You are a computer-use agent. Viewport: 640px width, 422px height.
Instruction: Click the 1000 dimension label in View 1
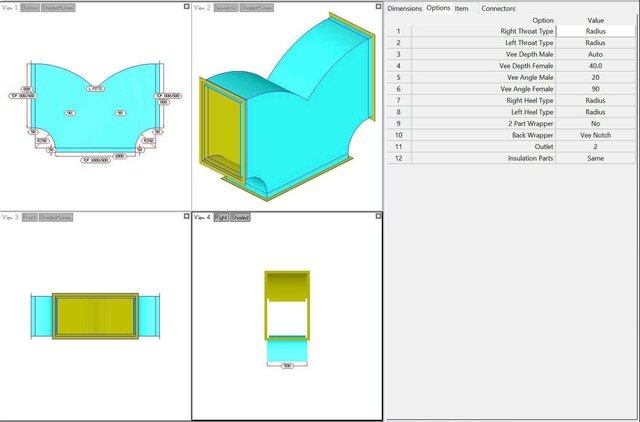click(119, 156)
